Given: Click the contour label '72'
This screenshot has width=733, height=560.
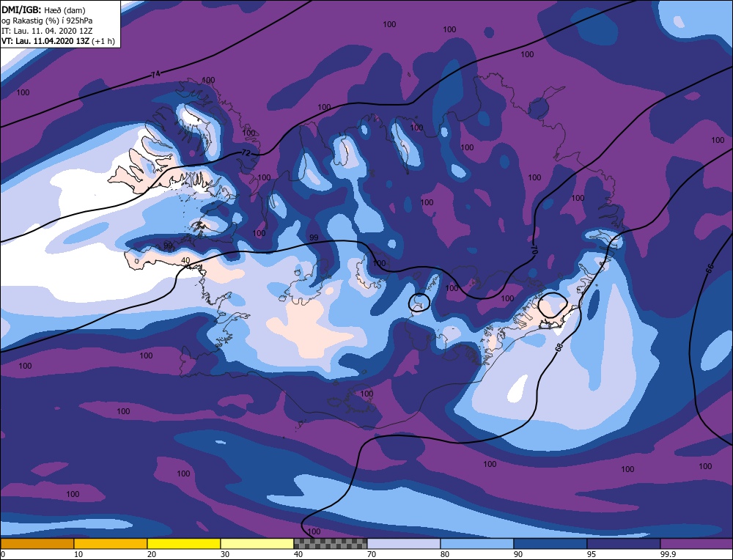Looking at the screenshot, I should (x=246, y=153).
